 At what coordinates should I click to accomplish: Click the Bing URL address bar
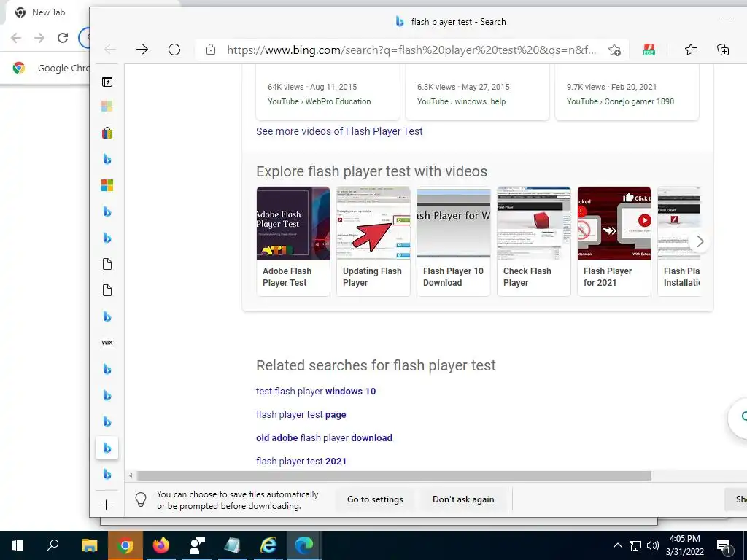coord(411,50)
